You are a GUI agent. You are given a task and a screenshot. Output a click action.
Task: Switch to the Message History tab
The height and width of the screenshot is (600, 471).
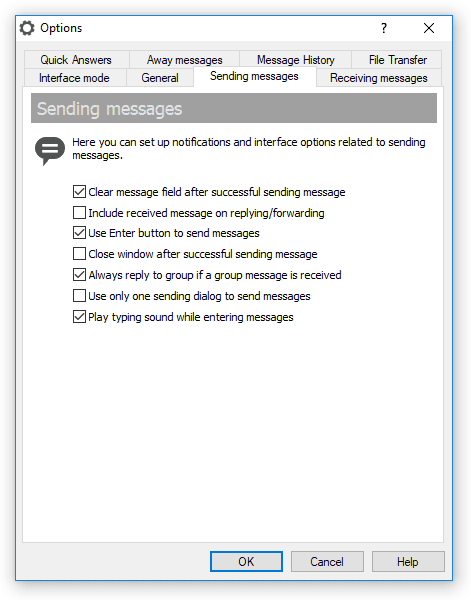295,60
